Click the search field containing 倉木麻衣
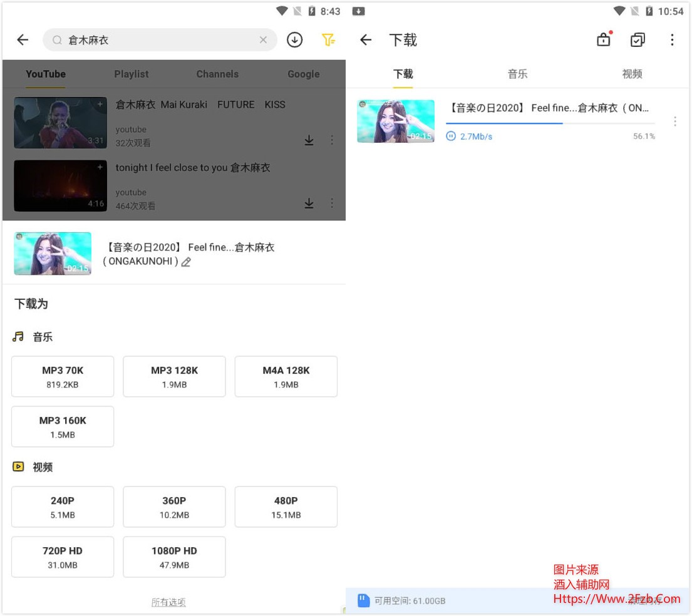 click(160, 40)
